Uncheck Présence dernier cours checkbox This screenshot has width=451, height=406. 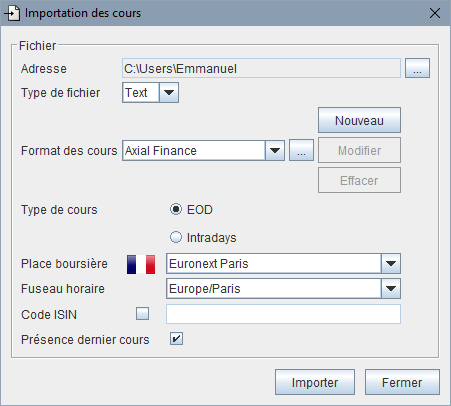(x=176, y=339)
